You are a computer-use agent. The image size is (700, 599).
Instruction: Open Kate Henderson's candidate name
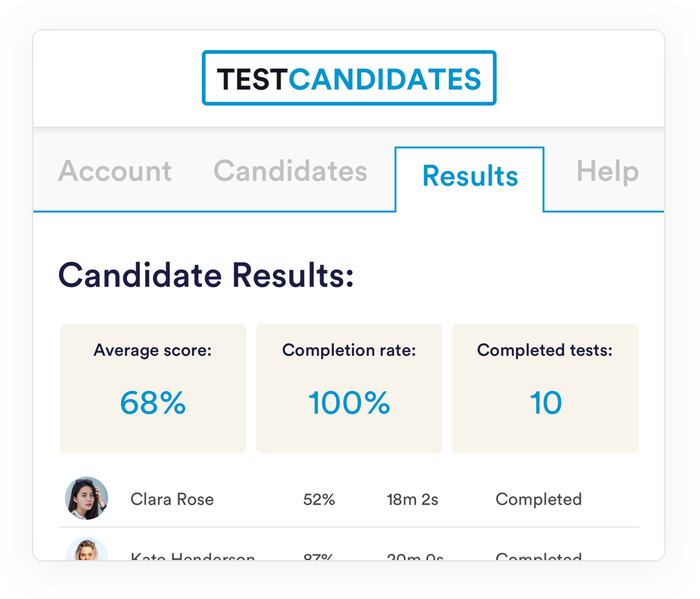[193, 557]
